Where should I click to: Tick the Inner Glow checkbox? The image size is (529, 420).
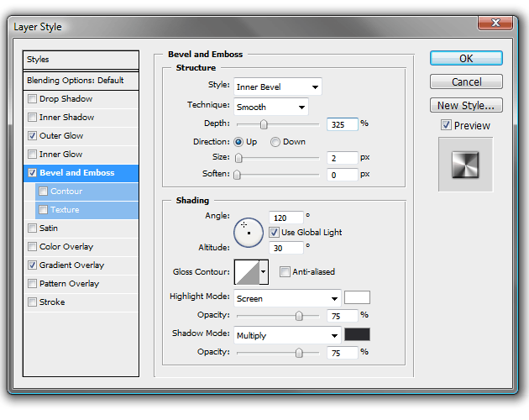32,155
